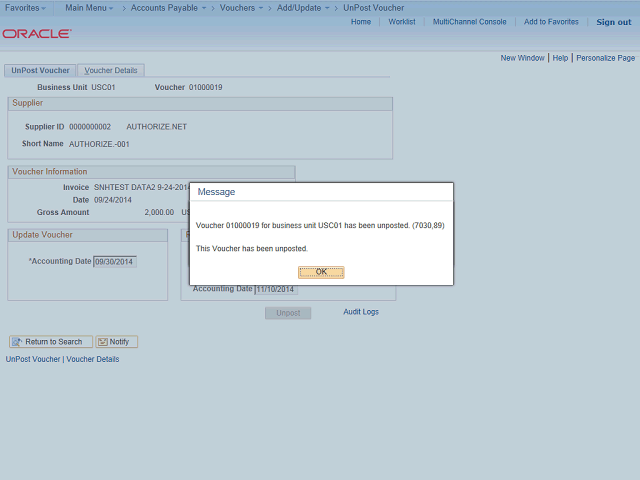
Task: Open the Favorites dropdown menu
Action: click(x=25, y=8)
